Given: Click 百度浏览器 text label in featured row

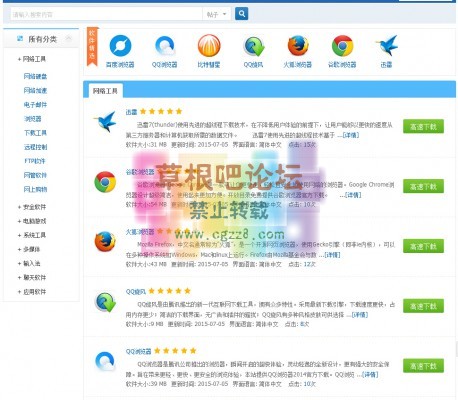Looking at the screenshot, I should [120, 65].
